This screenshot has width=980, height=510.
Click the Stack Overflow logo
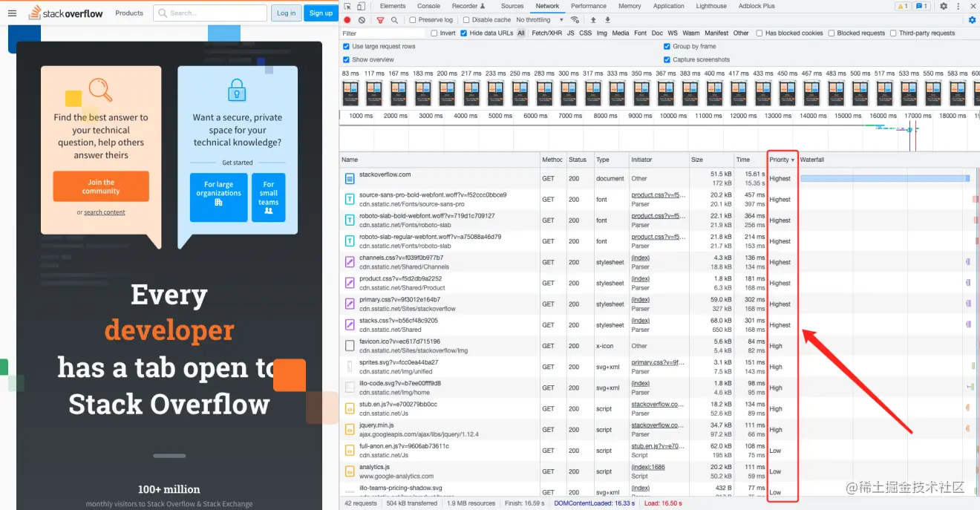(x=66, y=13)
